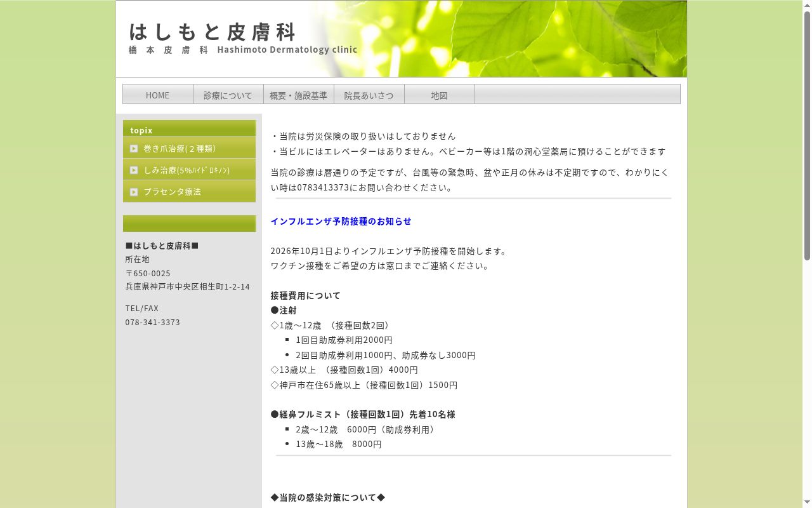Open プラセンタ療法 topic link
This screenshot has height=508, width=812.
click(189, 191)
